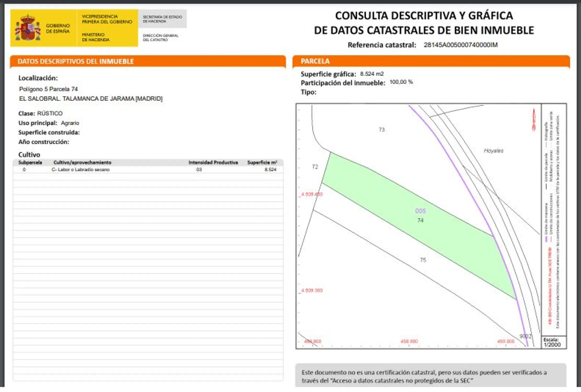Click parcel 75 label on map
The image size is (581, 392).
423,260
